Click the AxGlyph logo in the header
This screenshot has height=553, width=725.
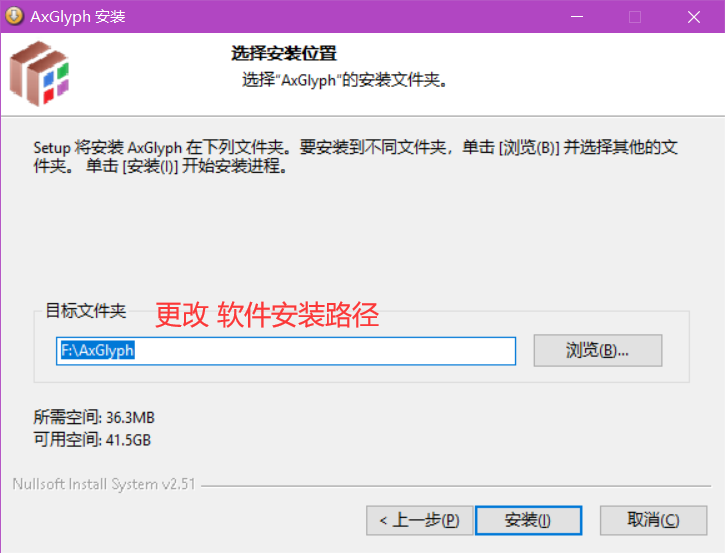(40, 74)
